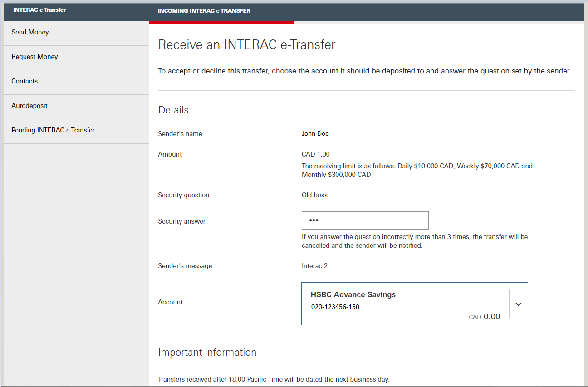Click the INTERAC e-Transfer sidebar header
The height and width of the screenshot is (387, 588).
click(39, 10)
